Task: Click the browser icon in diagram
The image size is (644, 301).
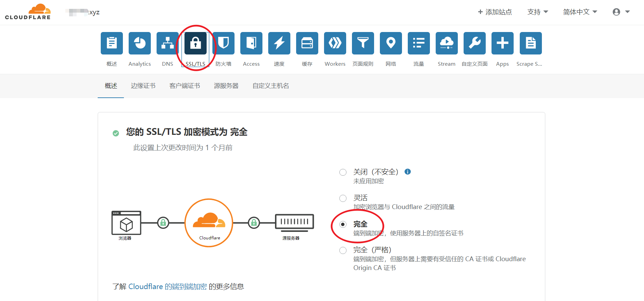Action: 126,223
